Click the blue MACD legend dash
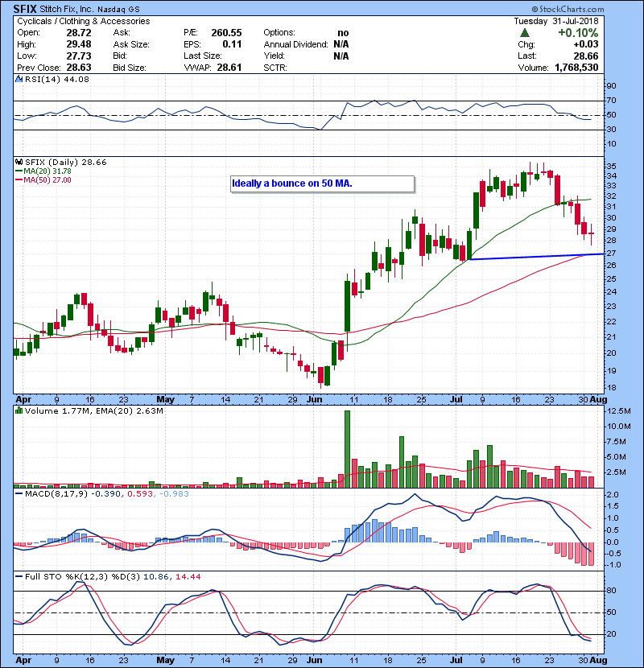The image size is (644, 668). point(19,494)
